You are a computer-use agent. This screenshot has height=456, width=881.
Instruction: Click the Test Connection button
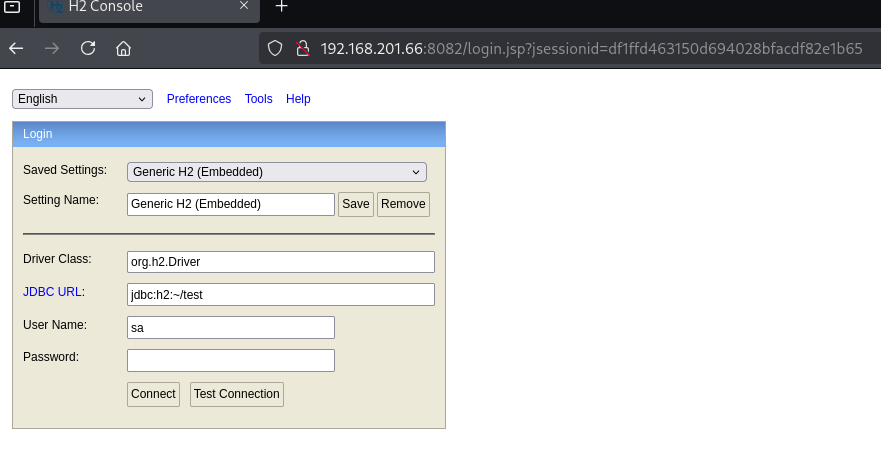[x=237, y=394]
